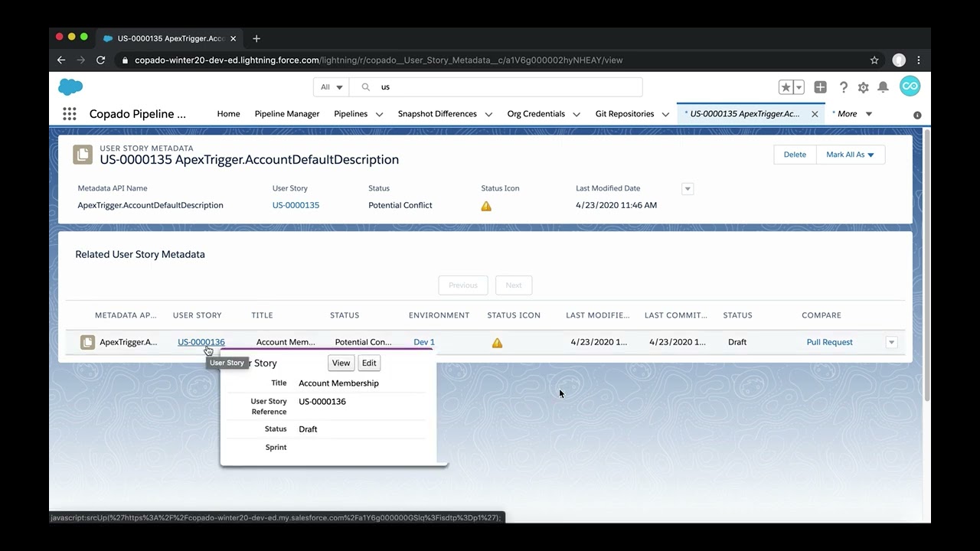The width and height of the screenshot is (980, 551).
Task: Click the Salesforce cloud logo
Action: click(x=70, y=86)
